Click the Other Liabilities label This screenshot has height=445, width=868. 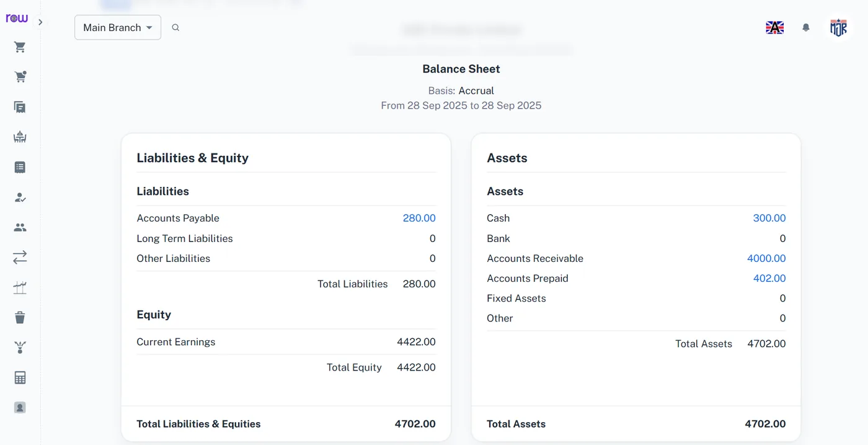(174, 258)
